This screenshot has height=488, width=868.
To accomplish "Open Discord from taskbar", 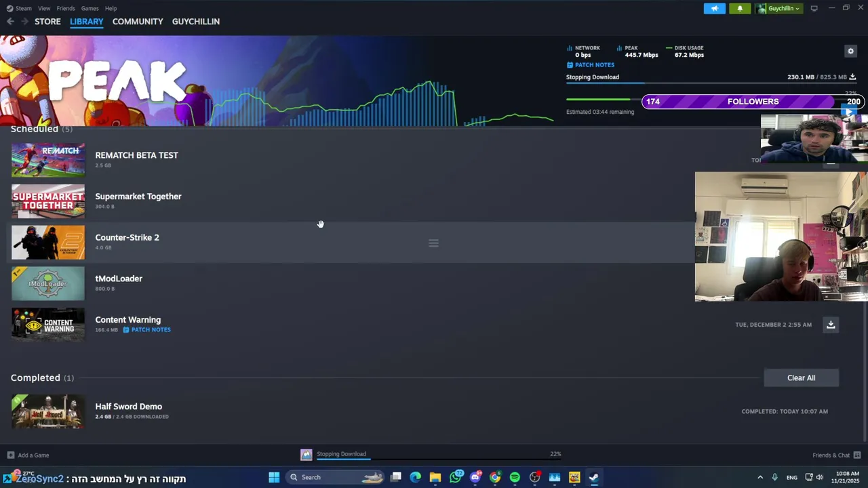I will [x=475, y=477].
